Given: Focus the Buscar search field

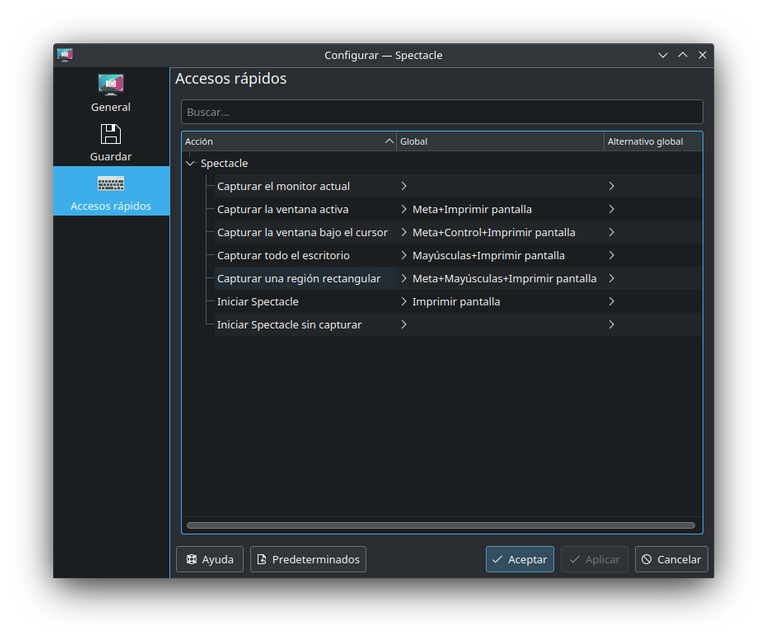Looking at the screenshot, I should click(442, 112).
